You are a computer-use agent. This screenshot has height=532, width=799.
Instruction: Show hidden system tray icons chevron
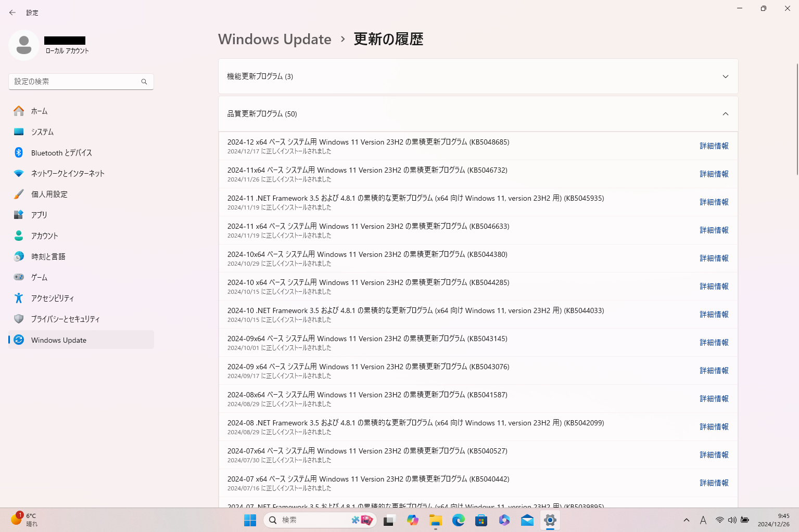pyautogui.click(x=687, y=520)
